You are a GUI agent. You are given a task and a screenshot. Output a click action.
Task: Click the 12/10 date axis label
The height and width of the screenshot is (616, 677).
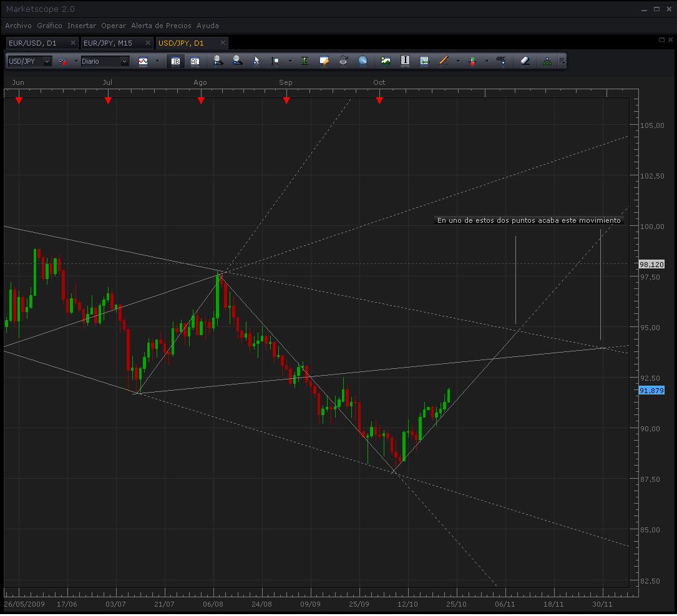point(407,604)
